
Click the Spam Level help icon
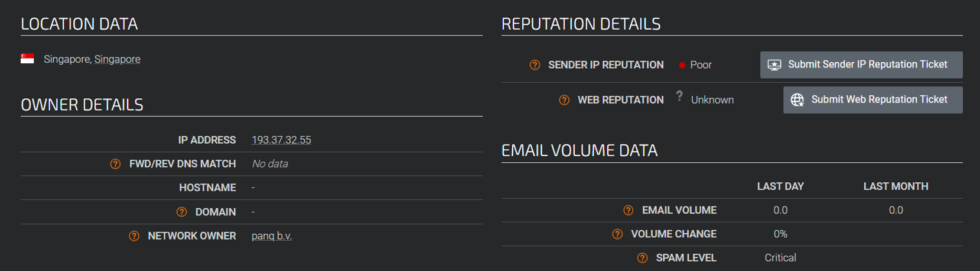642,258
